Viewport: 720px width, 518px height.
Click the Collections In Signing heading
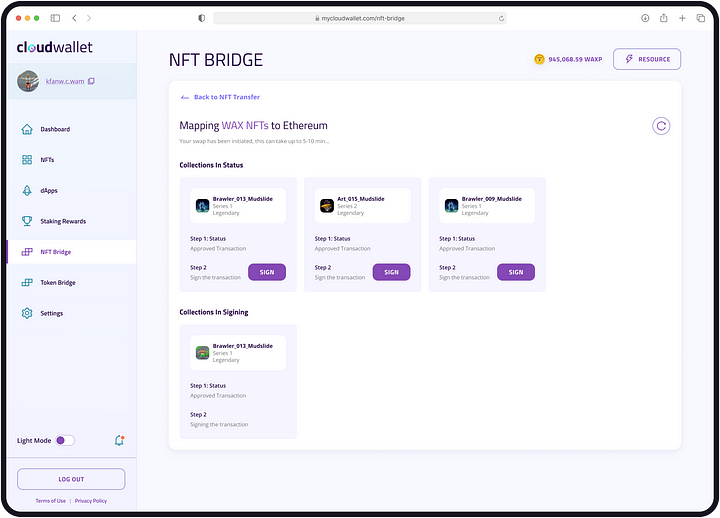click(x=214, y=312)
